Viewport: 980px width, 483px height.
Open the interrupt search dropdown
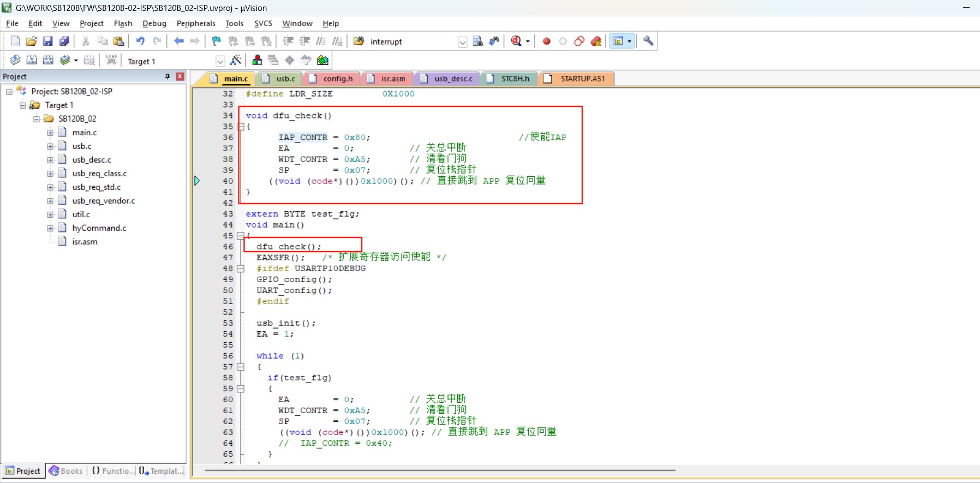tap(462, 42)
